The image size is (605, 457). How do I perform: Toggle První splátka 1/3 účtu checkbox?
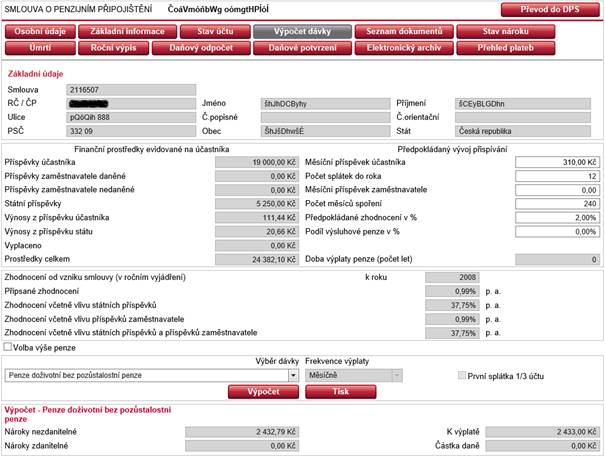click(x=461, y=375)
